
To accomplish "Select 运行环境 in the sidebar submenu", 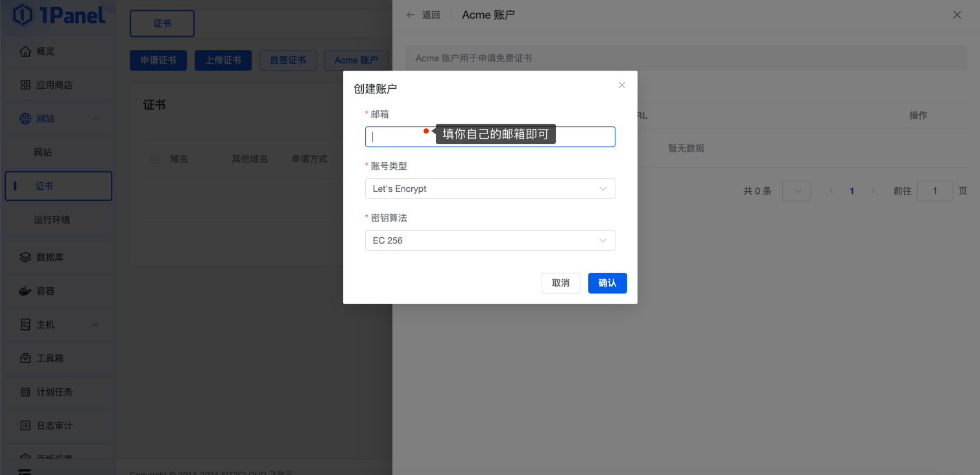I will point(52,220).
